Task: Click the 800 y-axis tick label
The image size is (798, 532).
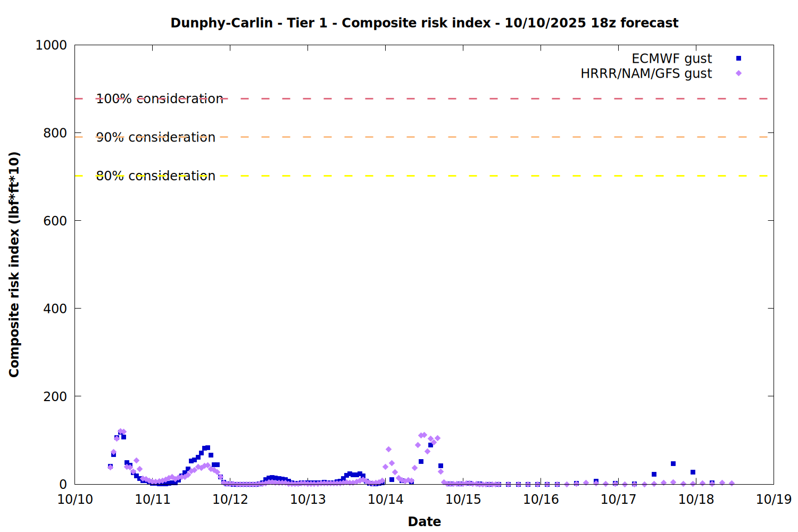Action: pyautogui.click(x=55, y=133)
